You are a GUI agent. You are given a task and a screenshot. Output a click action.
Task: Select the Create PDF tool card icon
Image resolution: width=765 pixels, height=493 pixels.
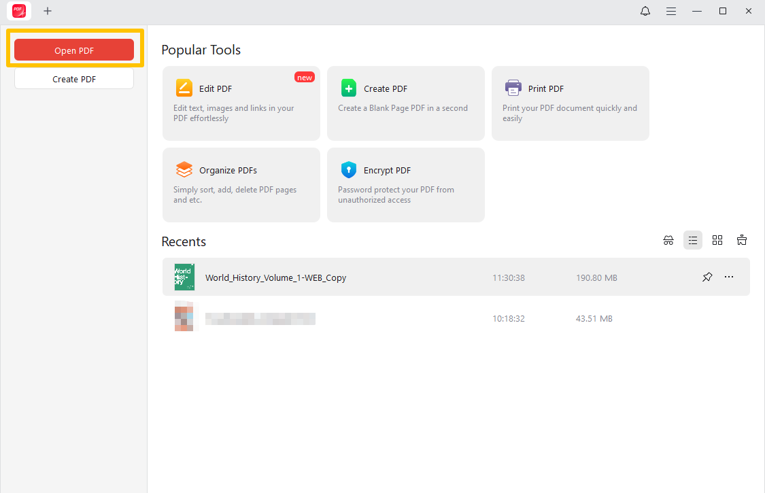point(348,88)
